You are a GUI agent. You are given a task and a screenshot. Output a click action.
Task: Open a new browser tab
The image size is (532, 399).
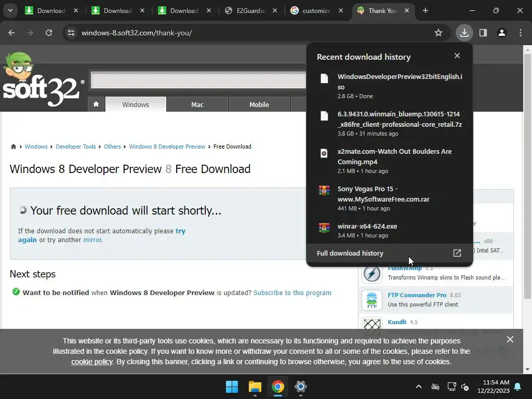click(x=425, y=10)
